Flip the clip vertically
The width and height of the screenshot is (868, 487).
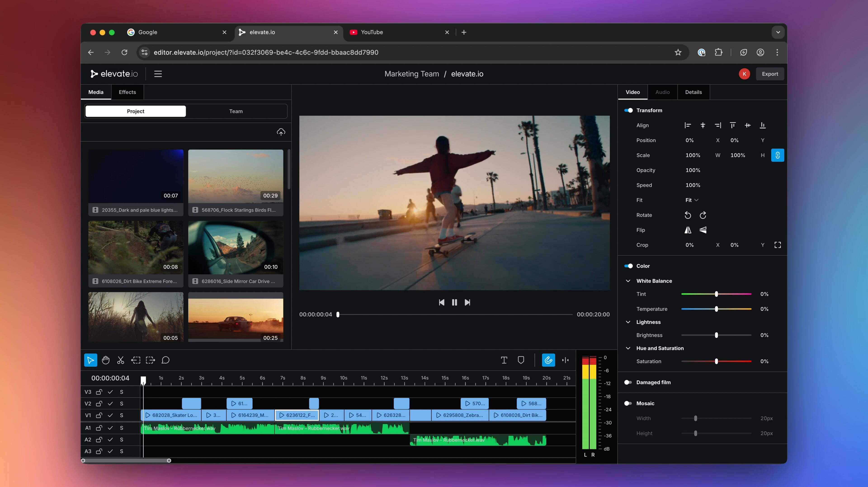coord(703,230)
